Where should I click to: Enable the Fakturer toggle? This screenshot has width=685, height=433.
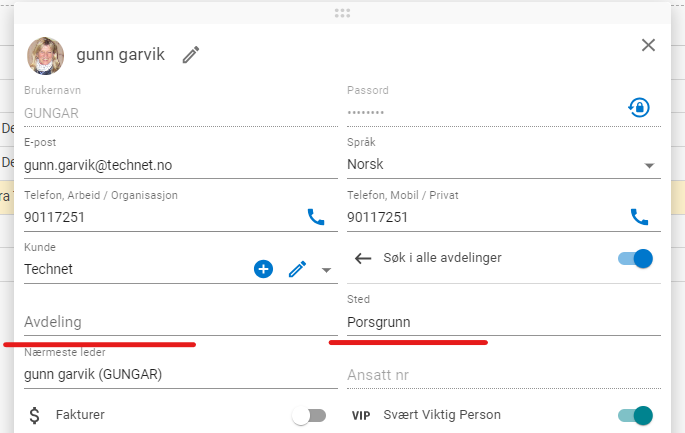(309, 415)
